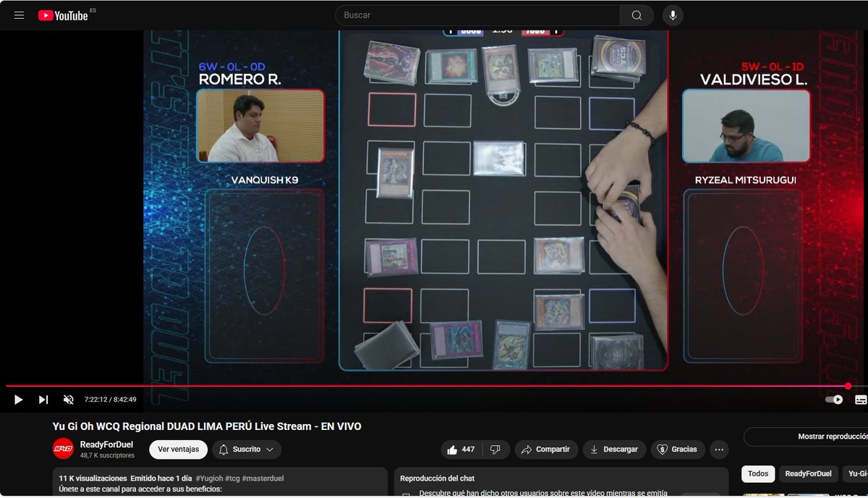Select the ReadyForDuel filter chip
This screenshot has width=868, height=498.
click(809, 474)
